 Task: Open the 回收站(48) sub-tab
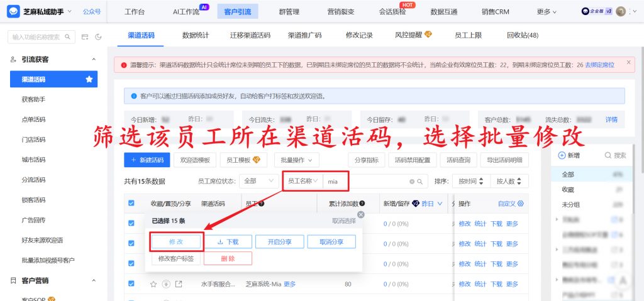click(523, 35)
